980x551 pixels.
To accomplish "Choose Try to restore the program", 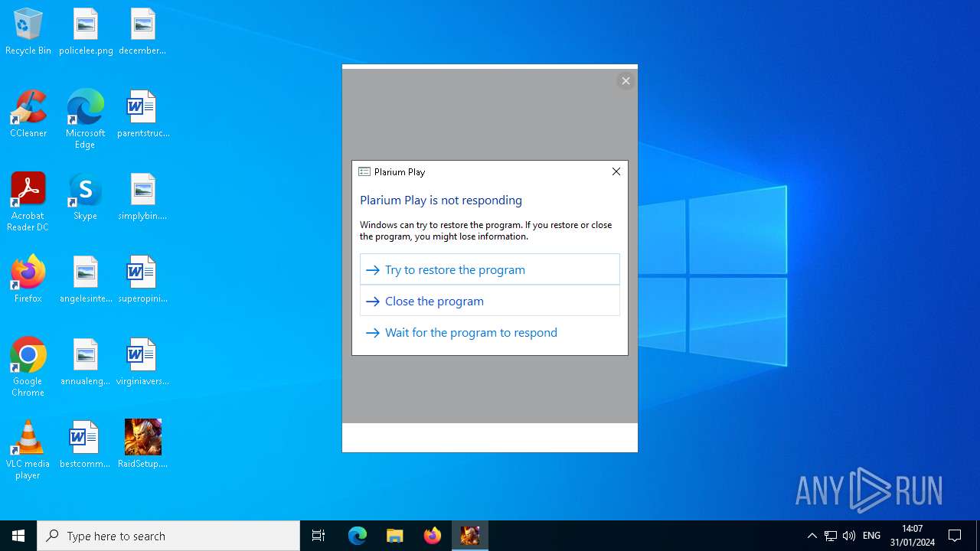I will click(x=490, y=269).
